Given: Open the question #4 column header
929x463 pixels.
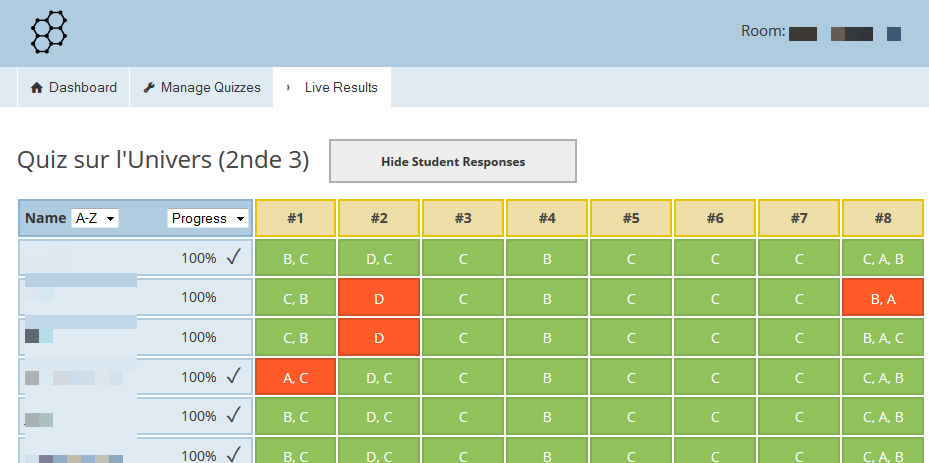Looking at the screenshot, I should tap(547, 218).
